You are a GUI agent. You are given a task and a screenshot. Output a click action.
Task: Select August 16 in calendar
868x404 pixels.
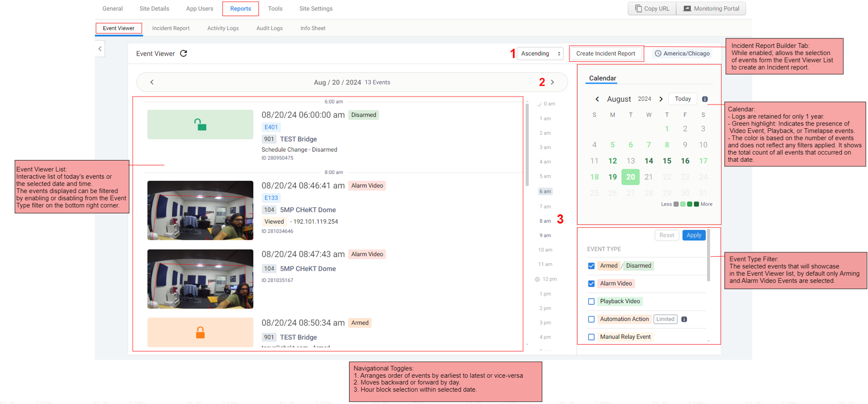click(x=685, y=161)
